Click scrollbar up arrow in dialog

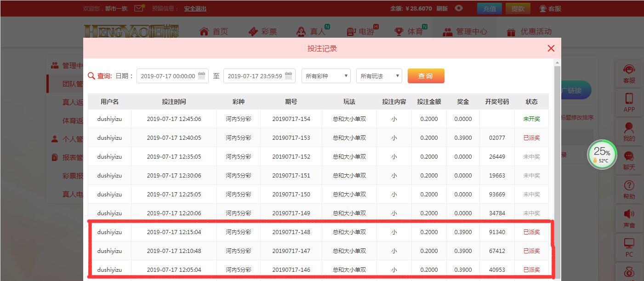coord(557,63)
